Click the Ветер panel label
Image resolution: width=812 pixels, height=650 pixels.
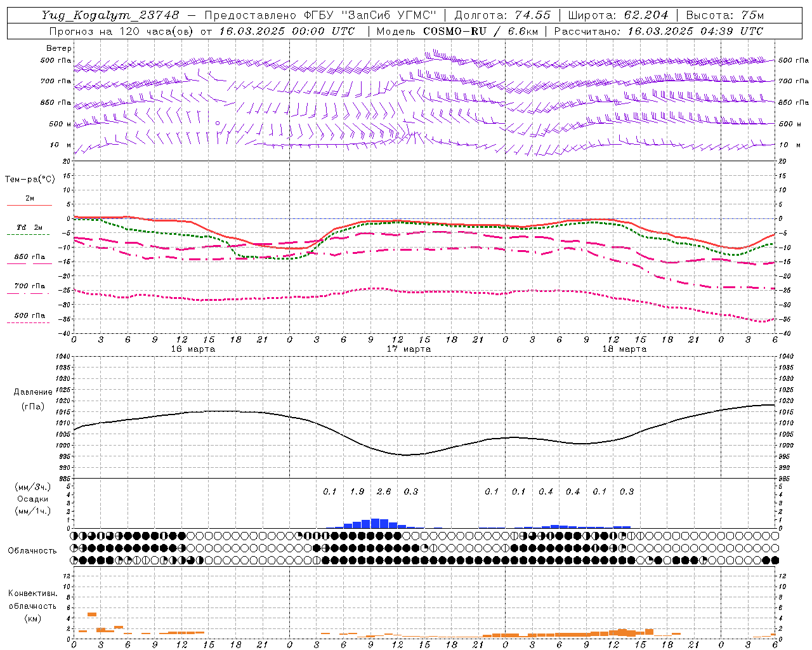coord(59,48)
